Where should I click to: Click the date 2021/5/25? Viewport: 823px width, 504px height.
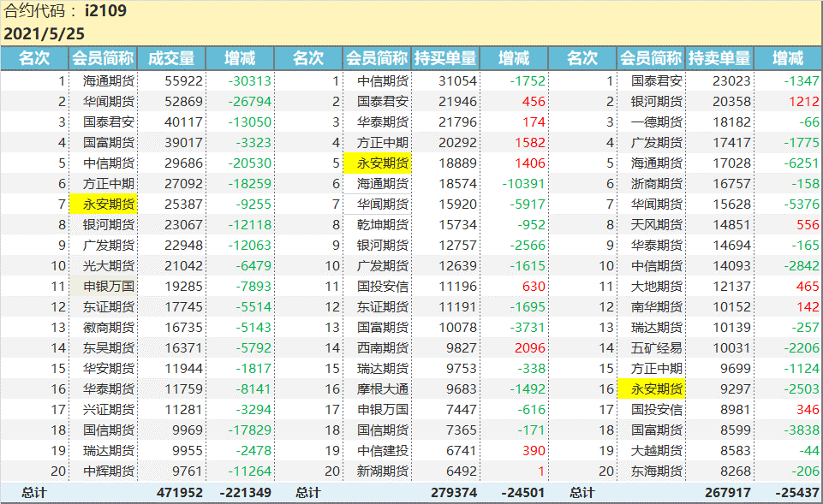(44, 33)
